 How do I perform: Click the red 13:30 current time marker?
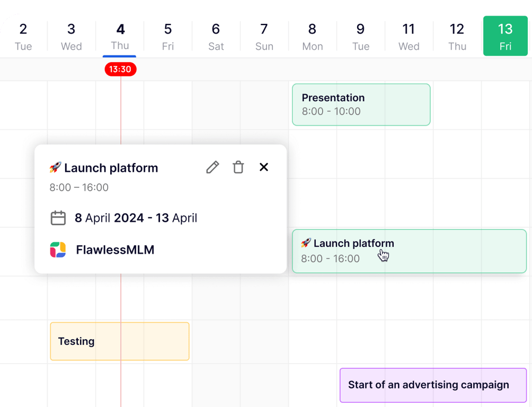(x=120, y=69)
